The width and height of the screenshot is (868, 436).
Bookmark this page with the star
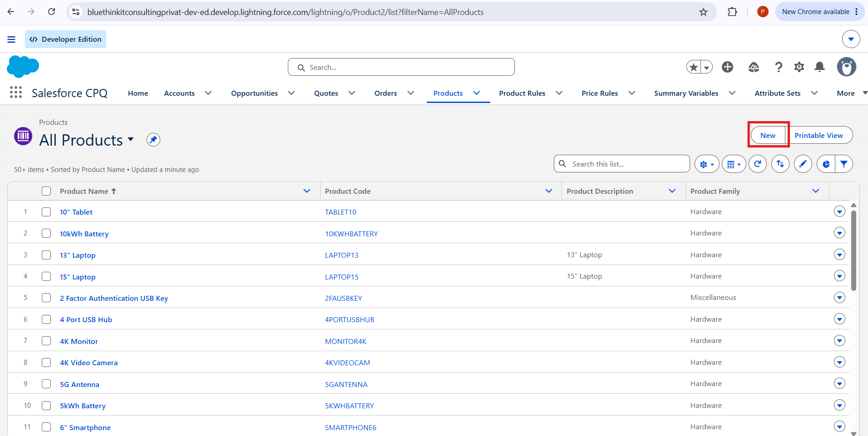pos(703,12)
